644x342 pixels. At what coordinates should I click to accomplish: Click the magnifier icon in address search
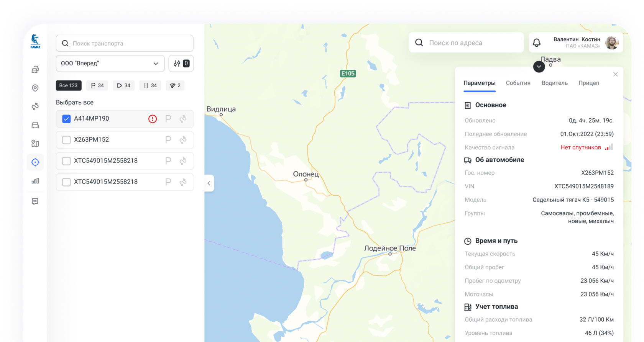419,43
